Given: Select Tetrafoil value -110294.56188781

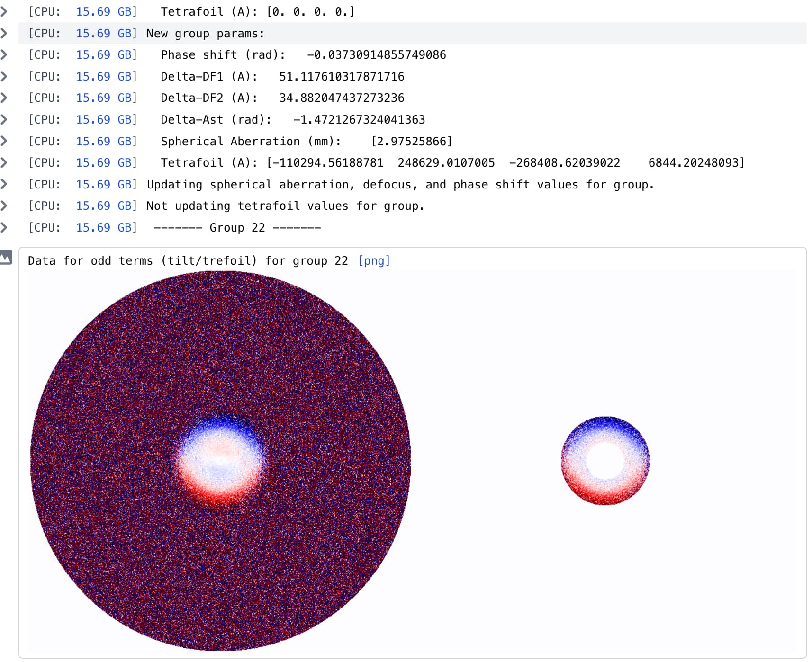Looking at the screenshot, I should (x=328, y=163).
